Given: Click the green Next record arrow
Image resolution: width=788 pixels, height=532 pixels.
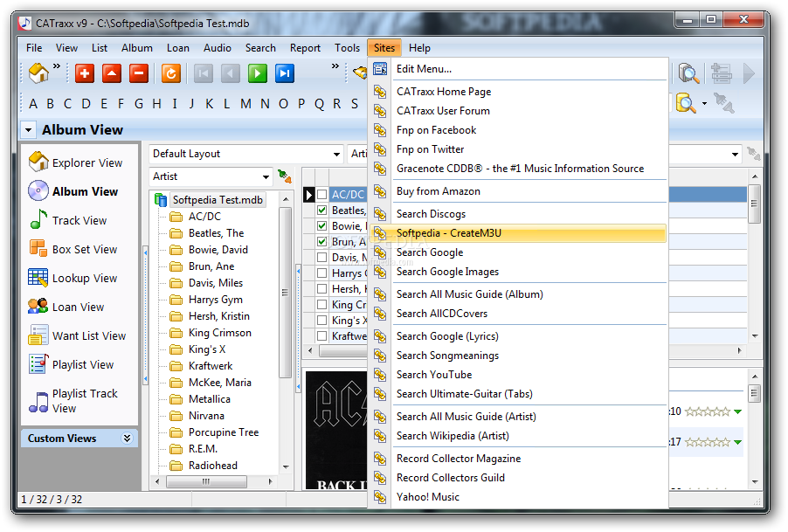Looking at the screenshot, I should click(x=258, y=73).
